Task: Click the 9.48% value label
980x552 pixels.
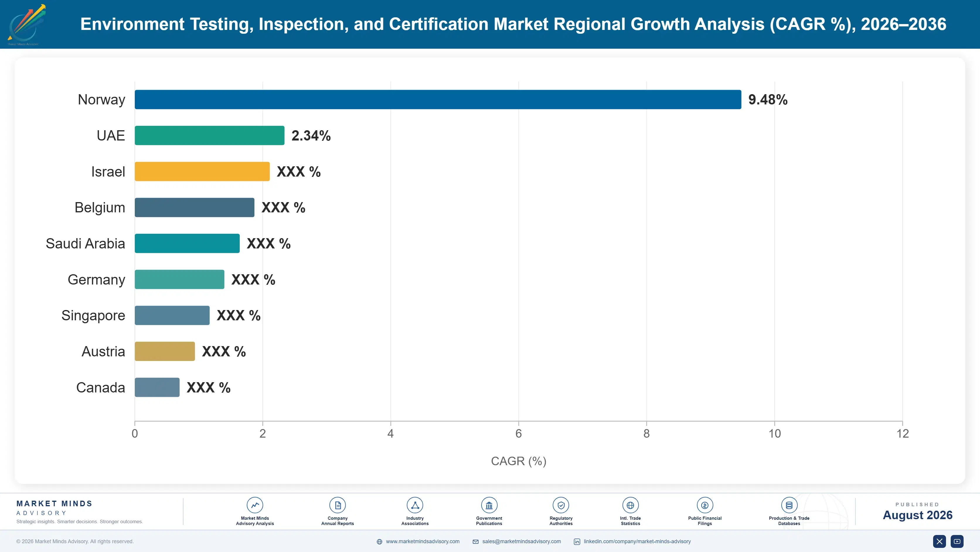Action: 768,100
